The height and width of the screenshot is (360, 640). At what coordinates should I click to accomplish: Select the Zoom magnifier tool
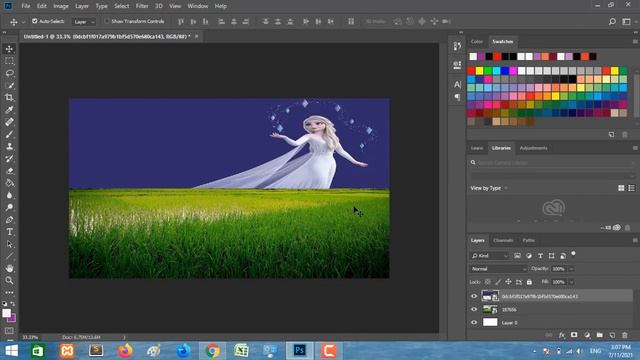click(x=9, y=280)
